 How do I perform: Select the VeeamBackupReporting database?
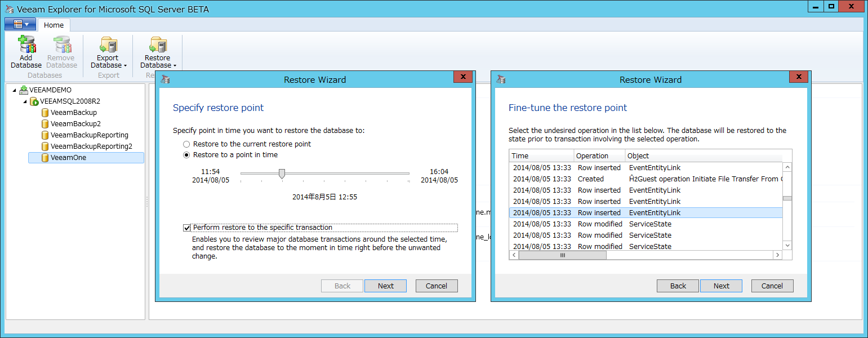(x=90, y=135)
